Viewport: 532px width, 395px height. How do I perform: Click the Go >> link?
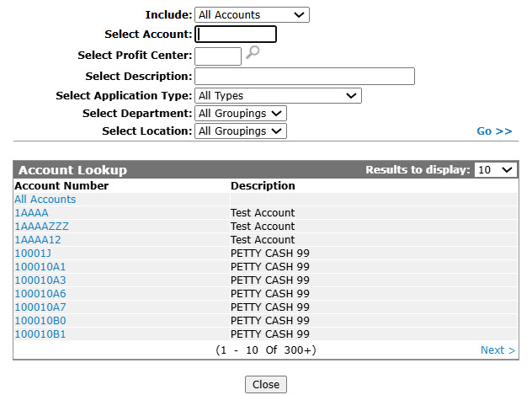click(494, 131)
